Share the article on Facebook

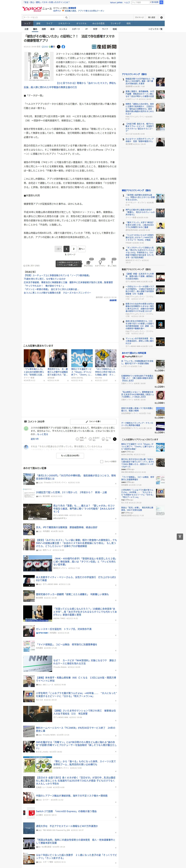63,47
